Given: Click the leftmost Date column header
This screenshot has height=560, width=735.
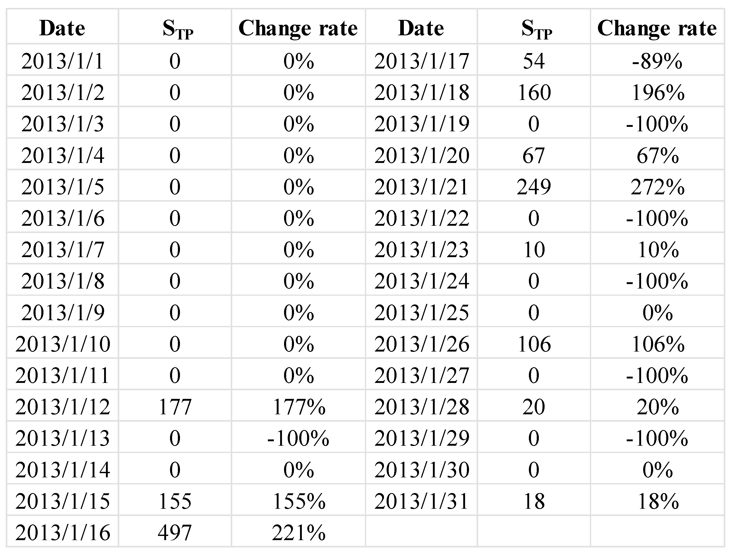Looking at the screenshot, I should pos(62,28).
